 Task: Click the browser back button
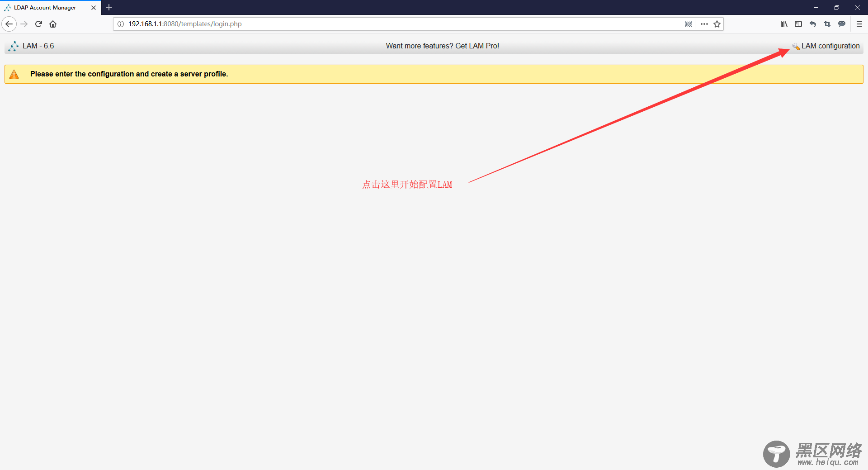[x=9, y=24]
